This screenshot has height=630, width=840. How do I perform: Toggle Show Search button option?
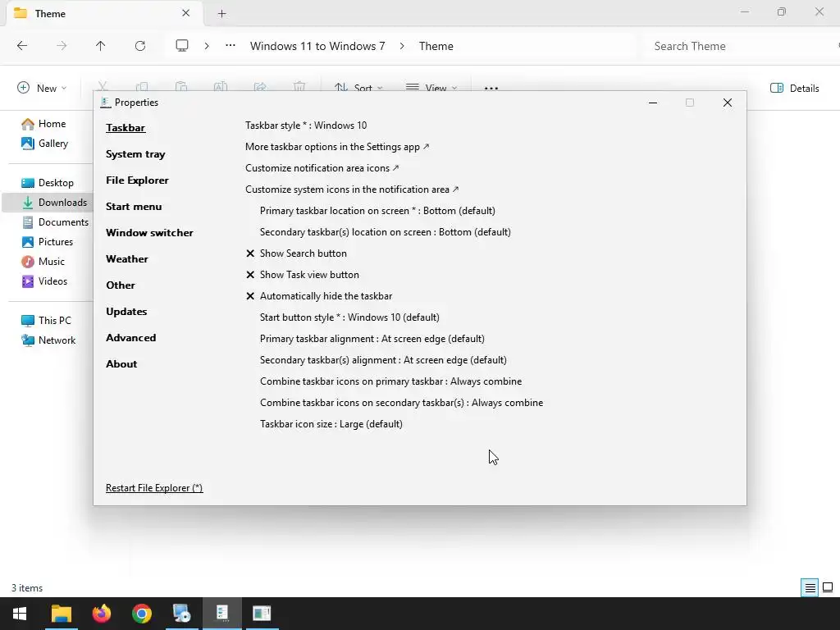(296, 253)
